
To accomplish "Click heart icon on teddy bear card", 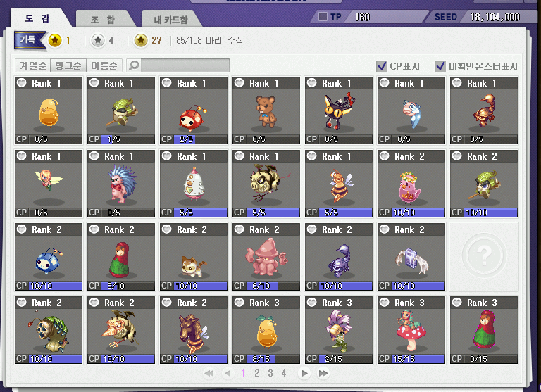I will [239, 83].
